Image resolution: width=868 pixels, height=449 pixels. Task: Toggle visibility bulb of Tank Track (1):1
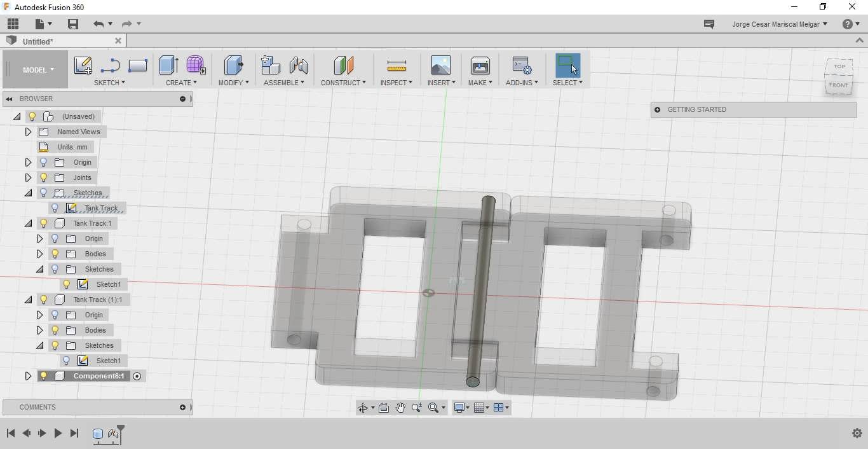[43, 300]
